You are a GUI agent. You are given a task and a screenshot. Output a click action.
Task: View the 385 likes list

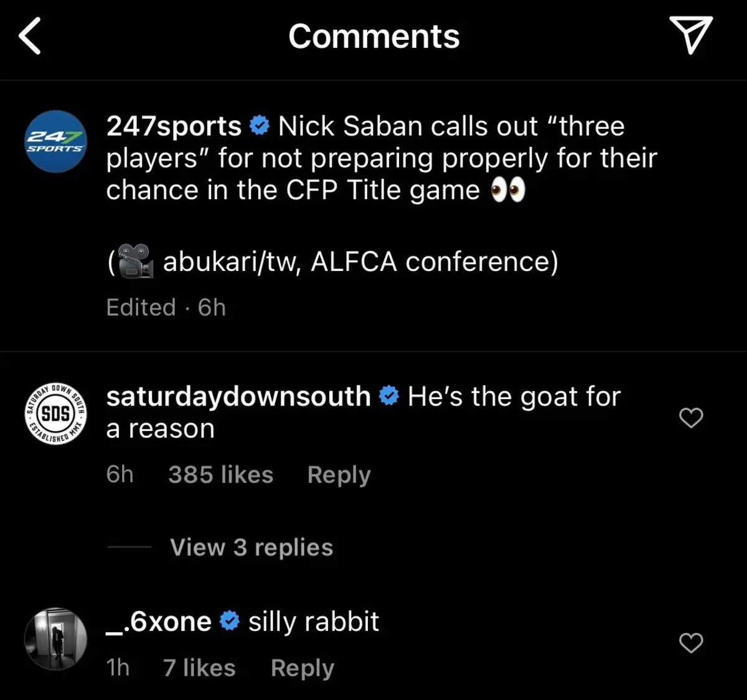coord(220,475)
